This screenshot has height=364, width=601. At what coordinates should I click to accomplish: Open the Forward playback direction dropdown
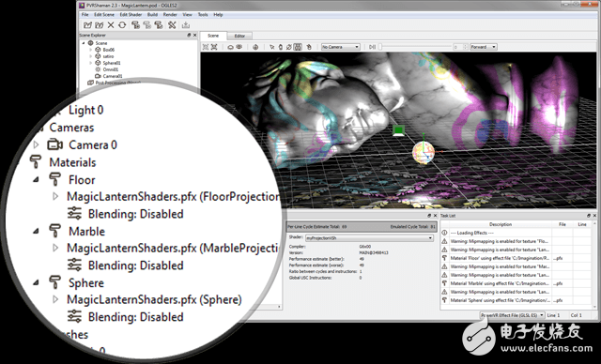tap(484, 47)
